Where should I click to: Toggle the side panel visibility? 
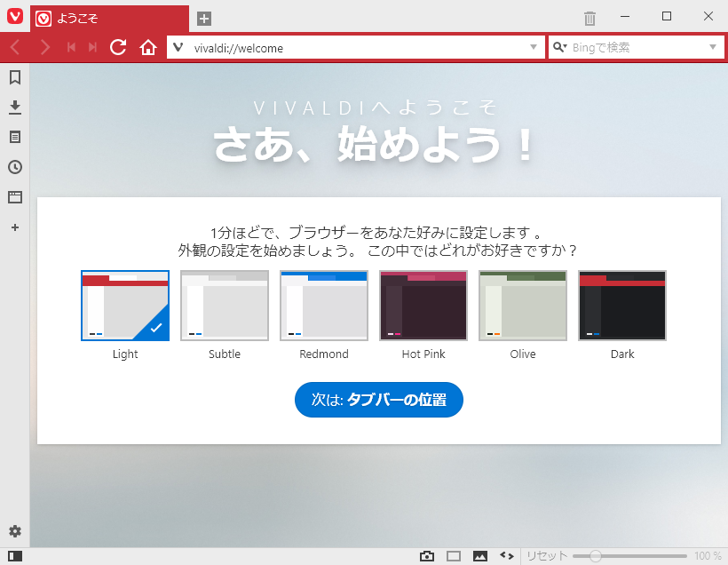(x=15, y=556)
